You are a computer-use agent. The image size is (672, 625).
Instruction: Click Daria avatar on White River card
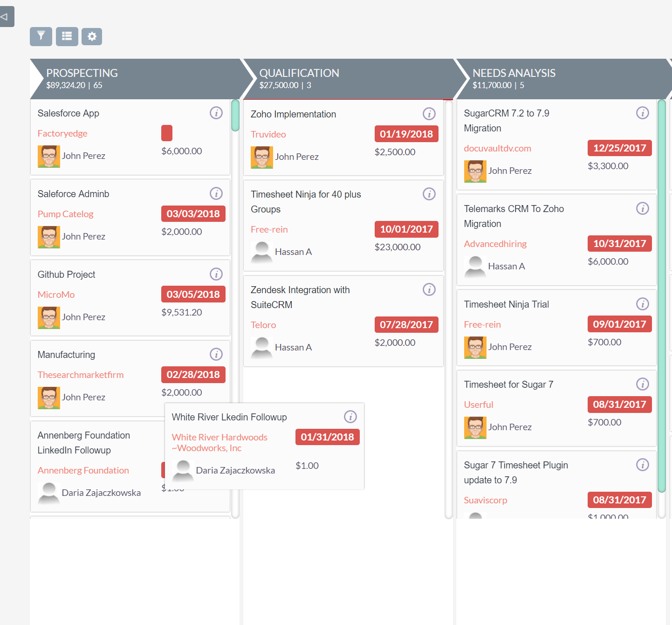click(x=183, y=471)
